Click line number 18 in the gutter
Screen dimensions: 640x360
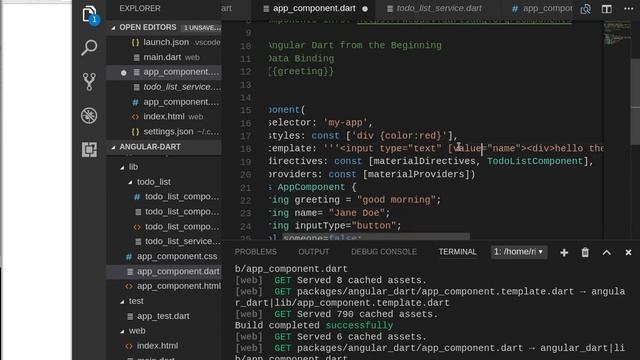point(246,149)
